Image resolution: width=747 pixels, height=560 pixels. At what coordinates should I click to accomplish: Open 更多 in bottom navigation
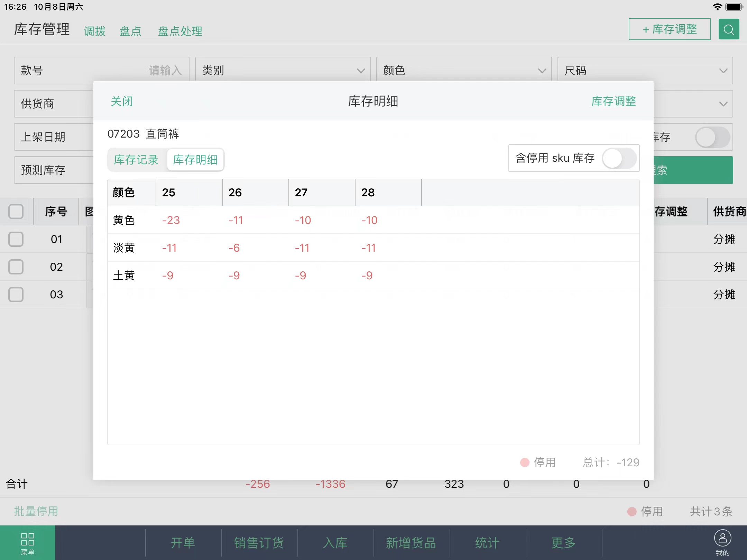pyautogui.click(x=563, y=543)
